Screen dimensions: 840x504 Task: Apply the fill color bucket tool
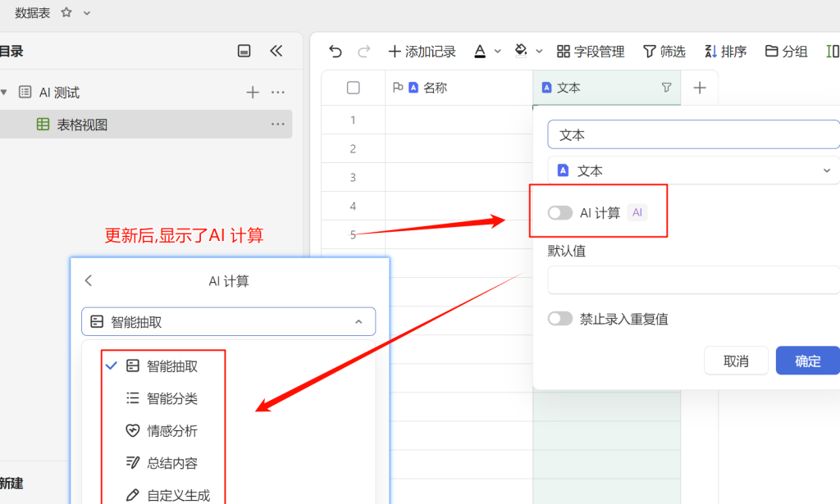click(521, 51)
